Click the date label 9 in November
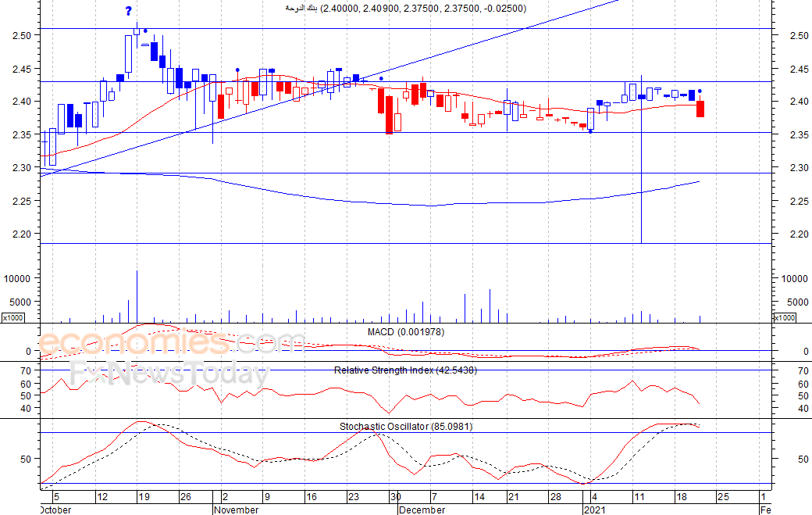Image resolution: width=812 pixels, height=515 pixels. click(267, 497)
